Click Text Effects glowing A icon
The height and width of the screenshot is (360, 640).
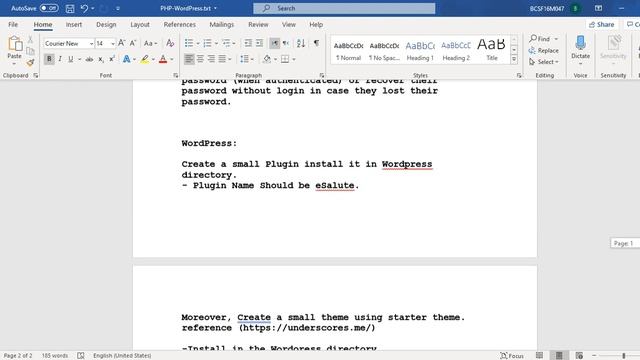coord(127,59)
